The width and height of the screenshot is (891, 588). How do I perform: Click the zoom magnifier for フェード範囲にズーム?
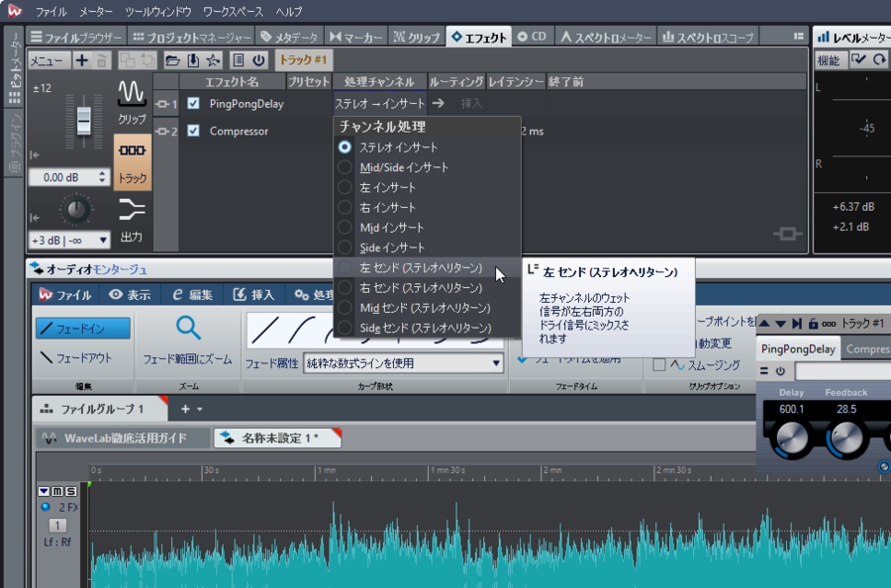click(x=187, y=328)
